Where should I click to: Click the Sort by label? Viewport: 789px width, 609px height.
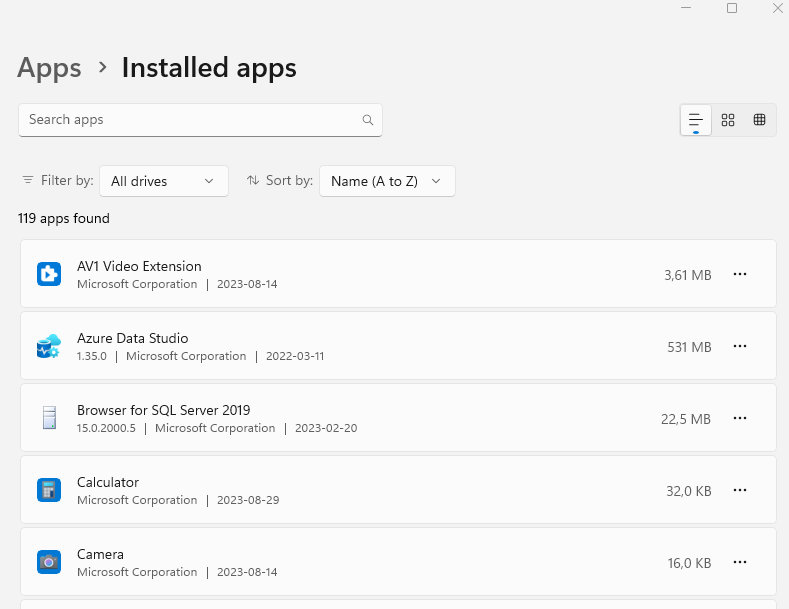click(x=289, y=180)
